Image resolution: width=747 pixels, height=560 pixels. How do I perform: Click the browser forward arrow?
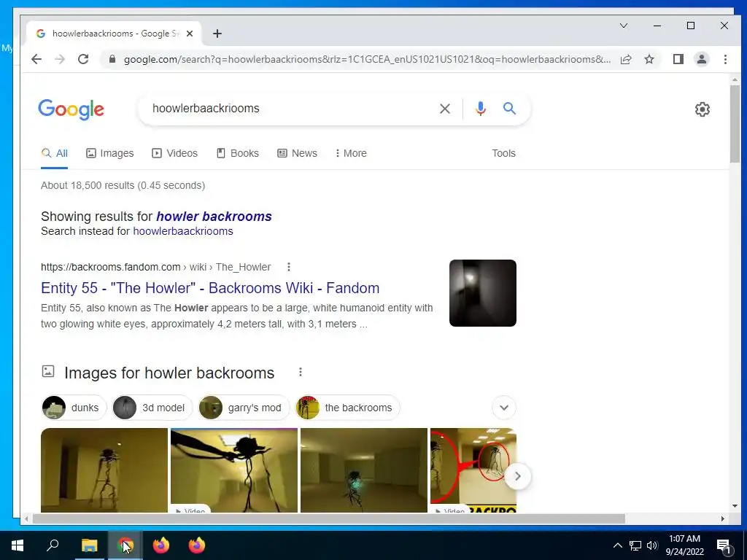[x=60, y=59]
